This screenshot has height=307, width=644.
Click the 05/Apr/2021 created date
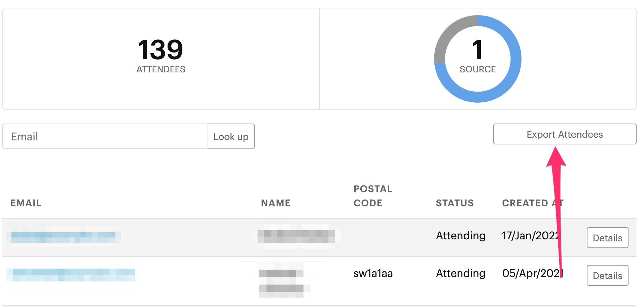(532, 273)
